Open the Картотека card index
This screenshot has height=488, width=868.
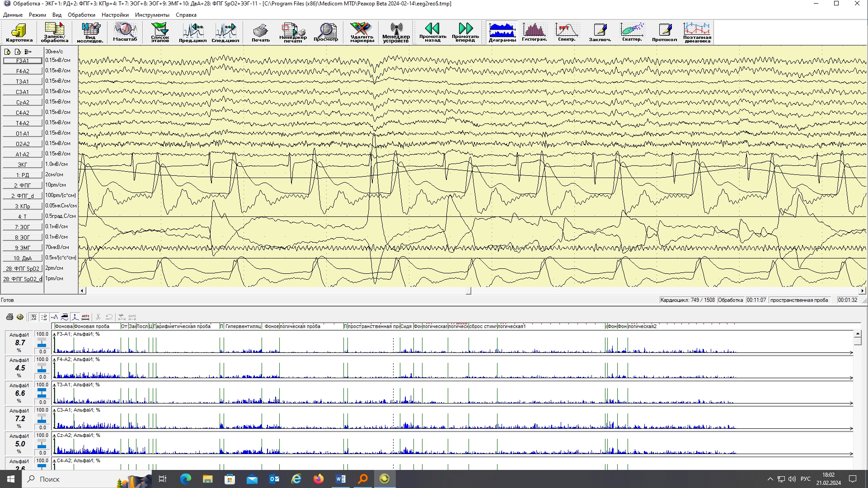click(x=19, y=33)
